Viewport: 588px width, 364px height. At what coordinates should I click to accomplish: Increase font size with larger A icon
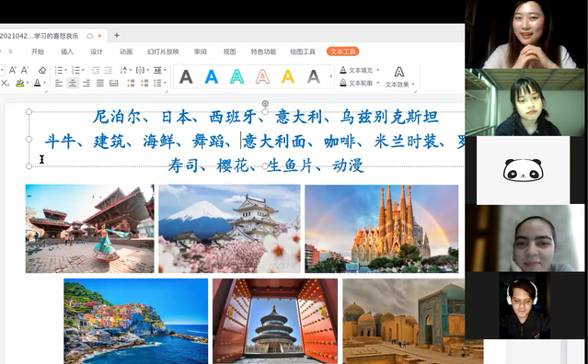pos(12,70)
